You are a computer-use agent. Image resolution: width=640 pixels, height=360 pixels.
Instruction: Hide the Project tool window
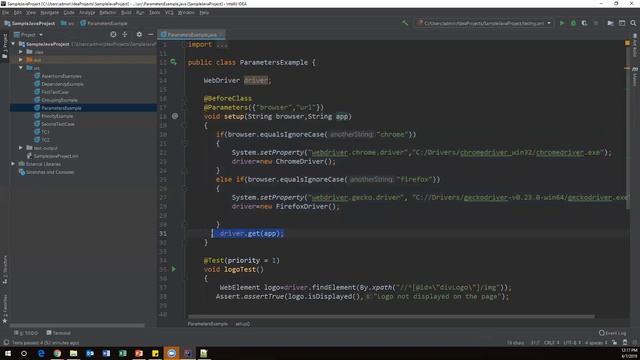tap(151, 35)
